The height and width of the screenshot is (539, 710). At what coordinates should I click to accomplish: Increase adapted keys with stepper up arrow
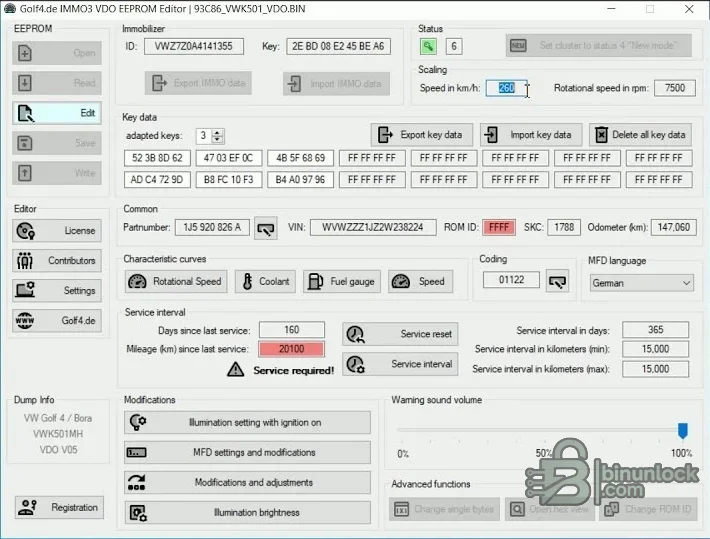tap(218, 133)
